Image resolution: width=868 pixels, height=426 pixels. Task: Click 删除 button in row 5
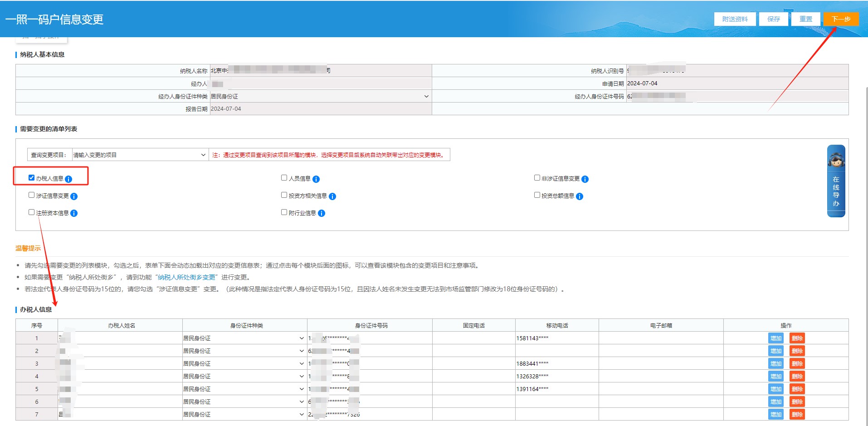[x=797, y=389]
